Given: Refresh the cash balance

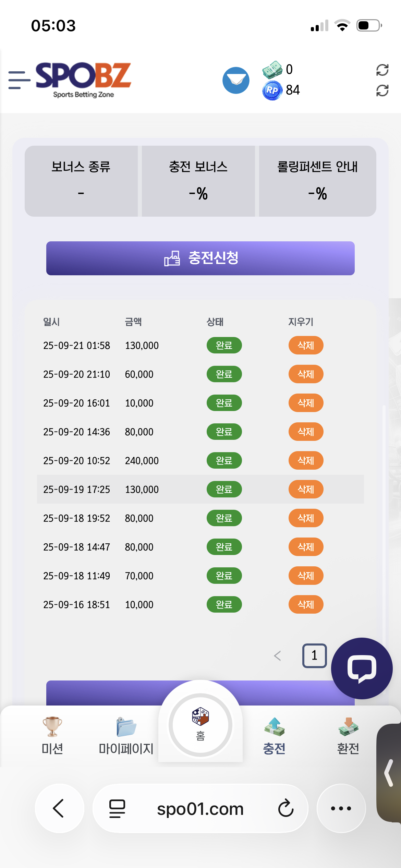Looking at the screenshot, I should point(382,70).
